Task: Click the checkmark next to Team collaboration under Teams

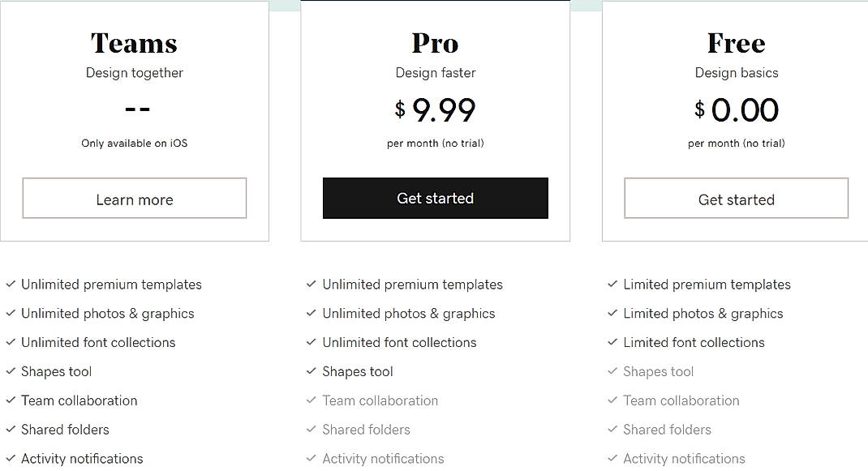Action: pyautogui.click(x=11, y=400)
